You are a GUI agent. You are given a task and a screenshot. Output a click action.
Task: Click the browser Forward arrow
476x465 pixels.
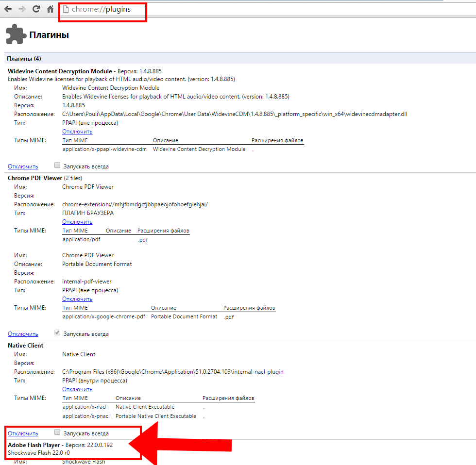[22, 9]
